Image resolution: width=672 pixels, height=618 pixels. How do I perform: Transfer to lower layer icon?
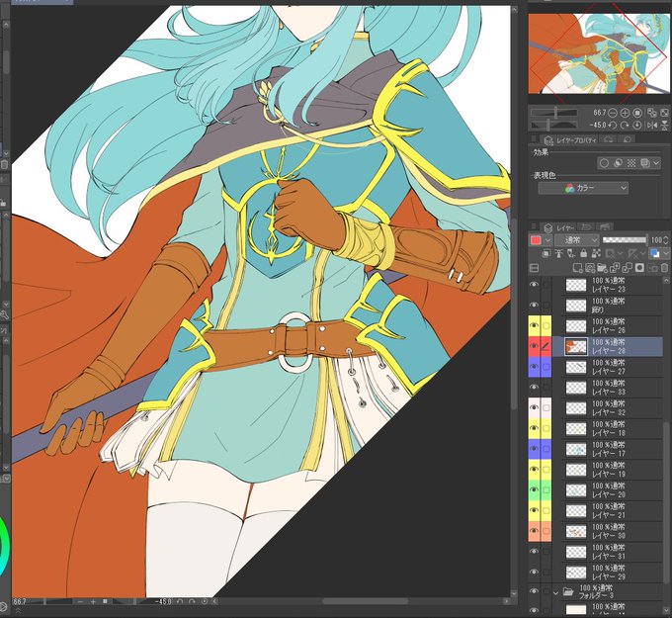(615, 268)
